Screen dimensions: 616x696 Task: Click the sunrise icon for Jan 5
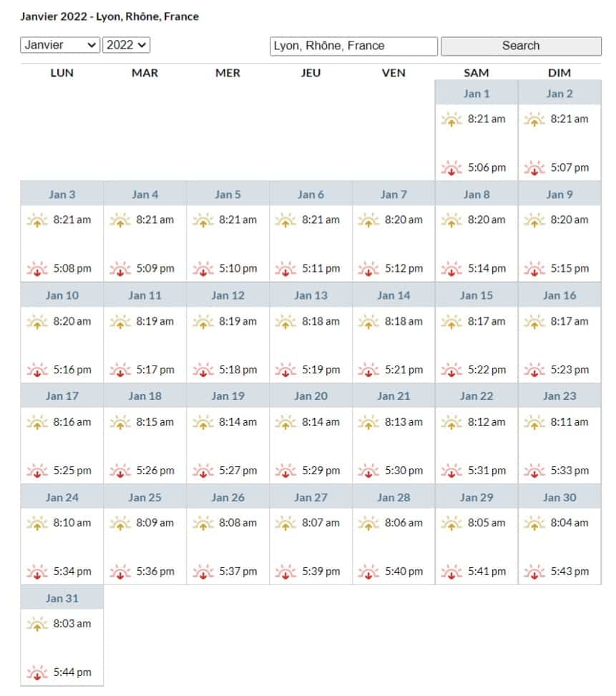(x=202, y=220)
